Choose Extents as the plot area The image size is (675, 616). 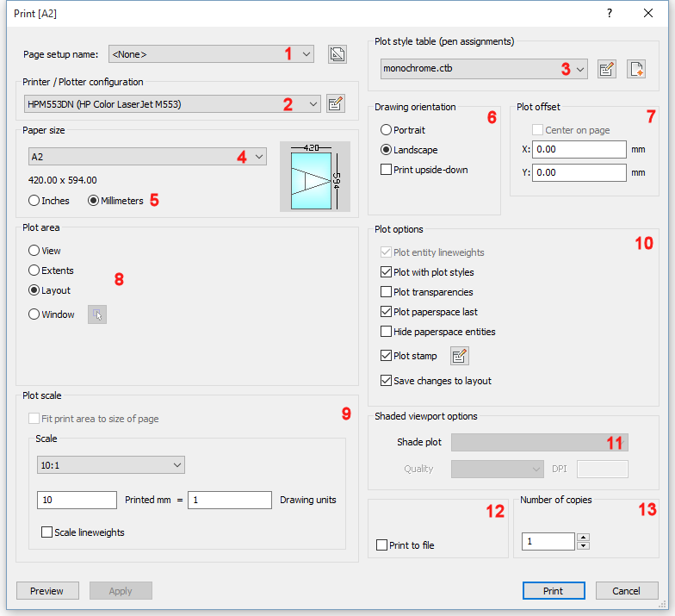pyautogui.click(x=34, y=271)
